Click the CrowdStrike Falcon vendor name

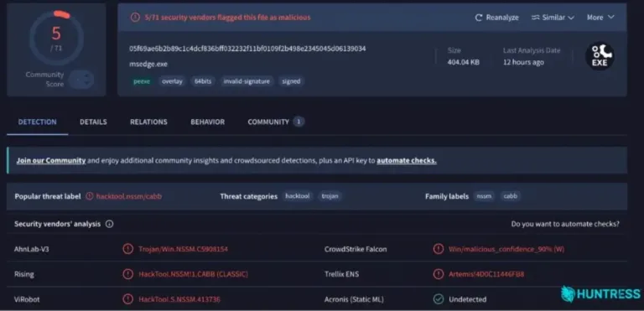coord(356,249)
